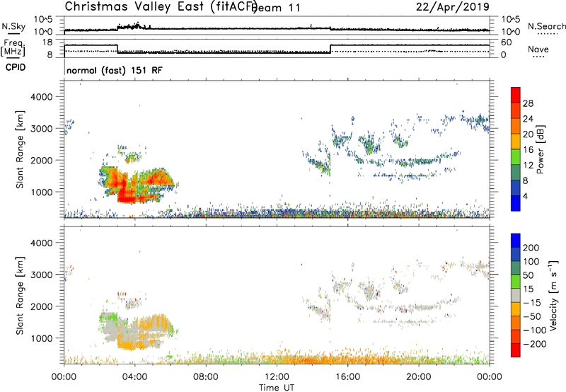566x392 pixels.
Task: Click the '50' label on Velocity color bar
Action: (x=528, y=275)
